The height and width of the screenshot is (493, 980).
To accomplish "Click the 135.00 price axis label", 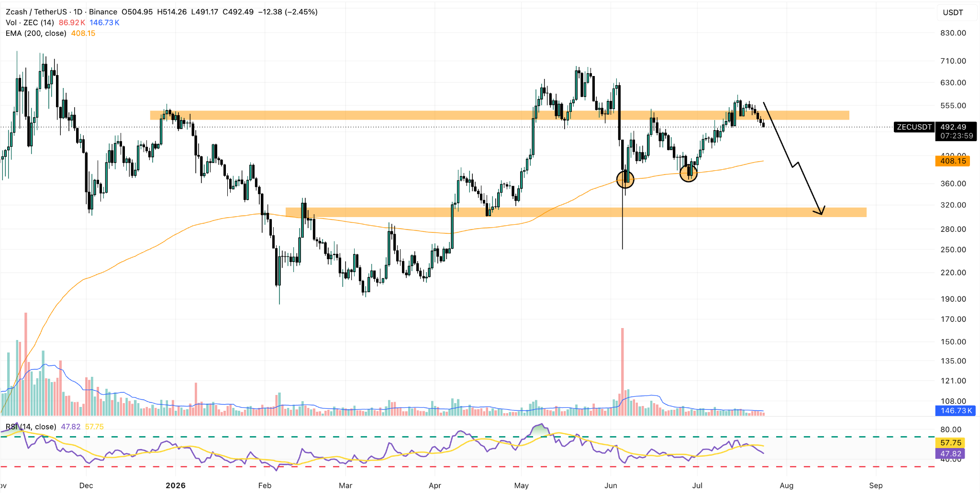I will click(953, 361).
